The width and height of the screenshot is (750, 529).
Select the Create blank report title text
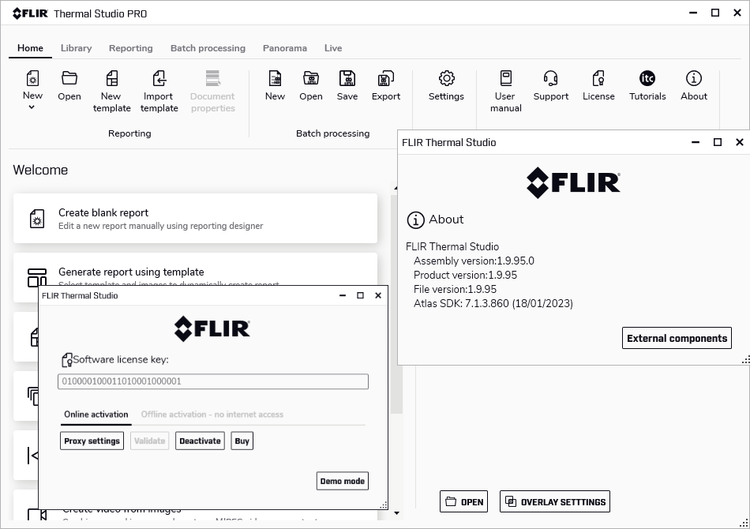(103, 213)
